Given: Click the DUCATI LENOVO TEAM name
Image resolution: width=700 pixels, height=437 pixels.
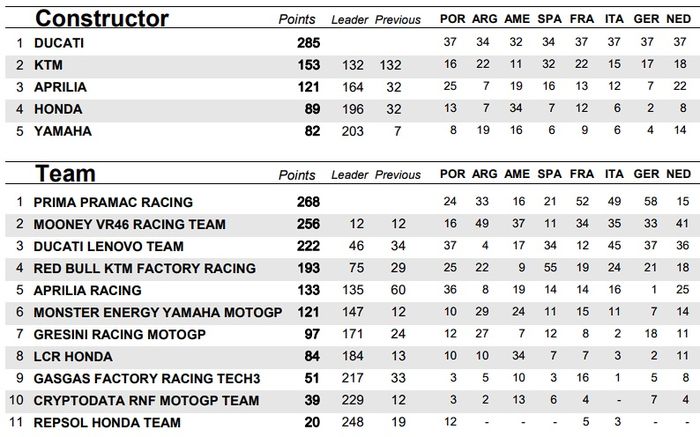Looking at the screenshot, I should pyautogui.click(x=108, y=246).
